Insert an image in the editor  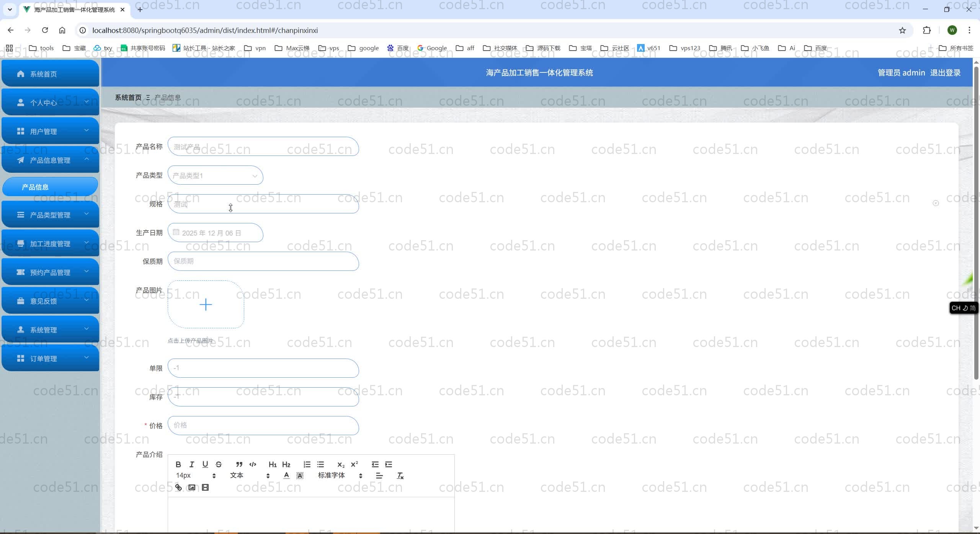coord(192,487)
